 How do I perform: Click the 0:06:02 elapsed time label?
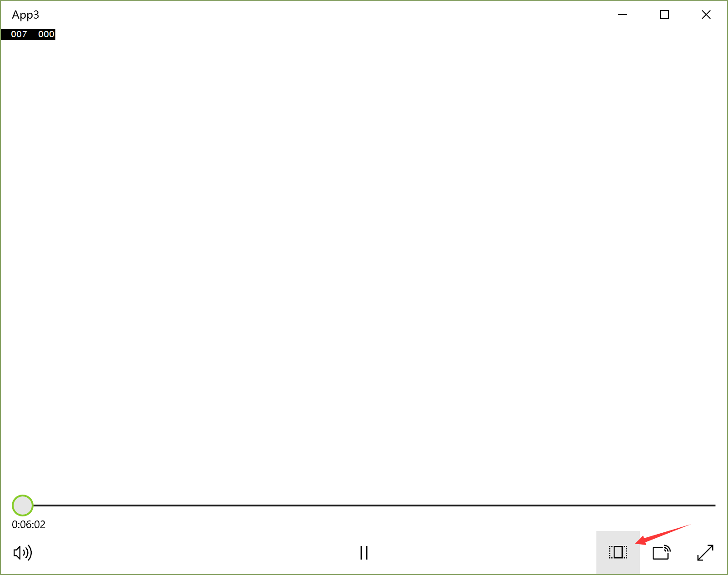point(29,525)
